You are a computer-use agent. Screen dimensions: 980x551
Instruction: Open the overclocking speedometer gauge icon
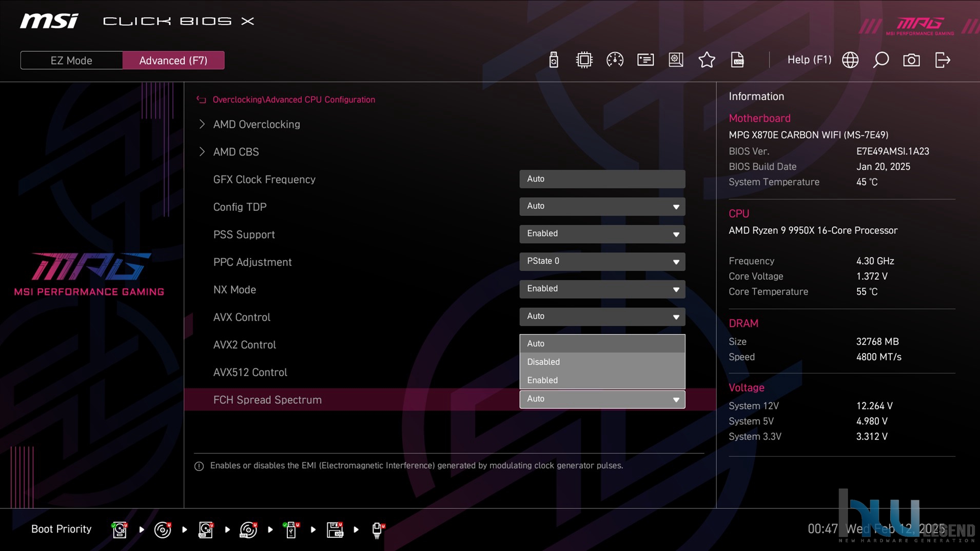pyautogui.click(x=615, y=60)
